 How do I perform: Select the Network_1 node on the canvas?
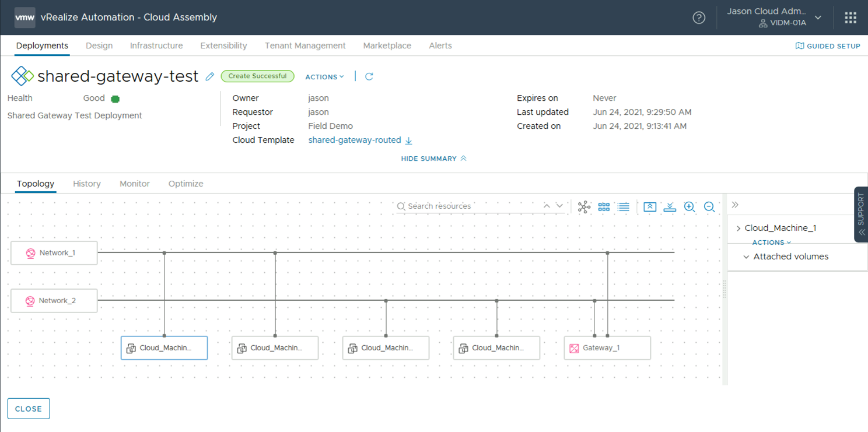coord(54,253)
